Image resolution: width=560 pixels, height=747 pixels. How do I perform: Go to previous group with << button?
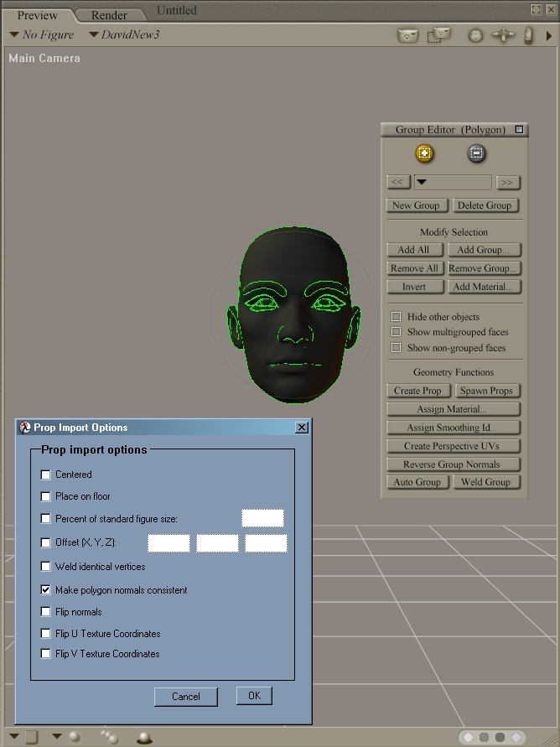(397, 182)
